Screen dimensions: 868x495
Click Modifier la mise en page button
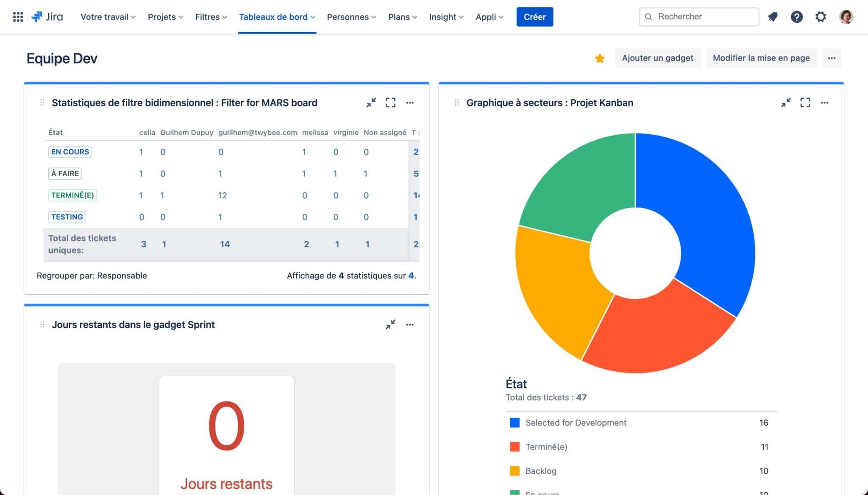tap(761, 58)
